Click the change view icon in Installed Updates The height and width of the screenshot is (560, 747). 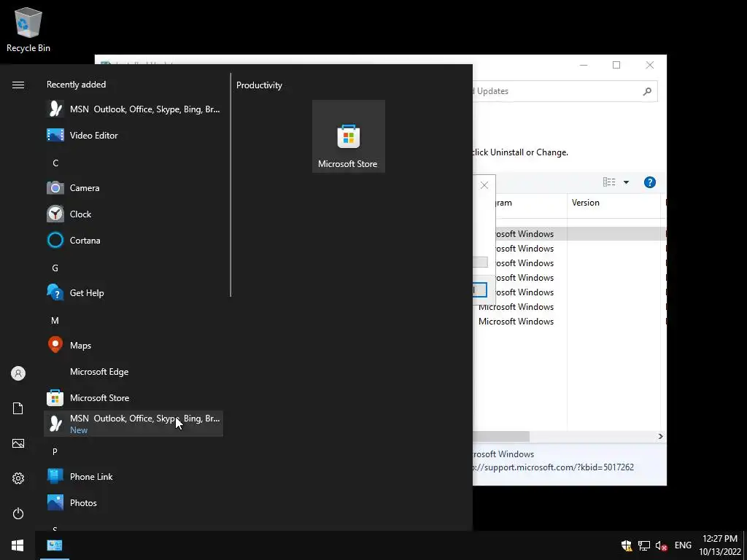point(609,182)
